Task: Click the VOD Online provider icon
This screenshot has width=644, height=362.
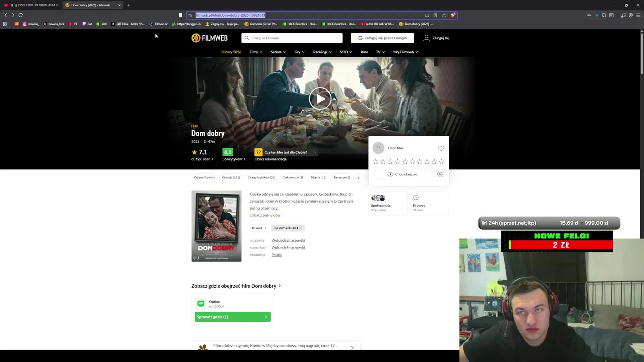Action: pyautogui.click(x=201, y=303)
